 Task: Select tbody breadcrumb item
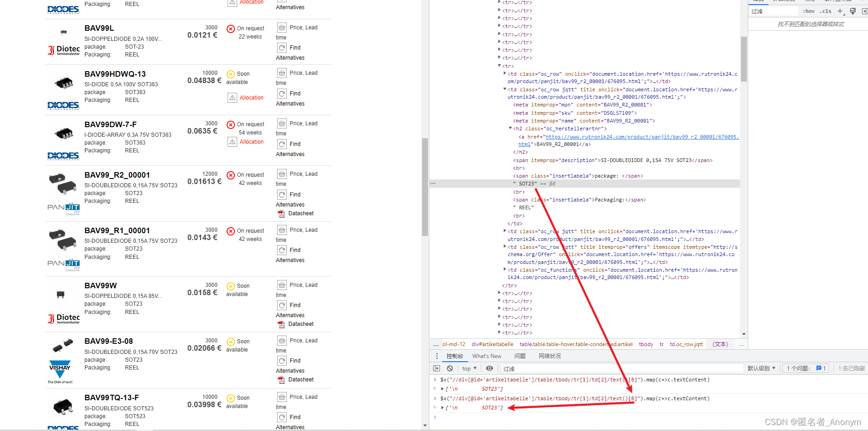coord(646,344)
